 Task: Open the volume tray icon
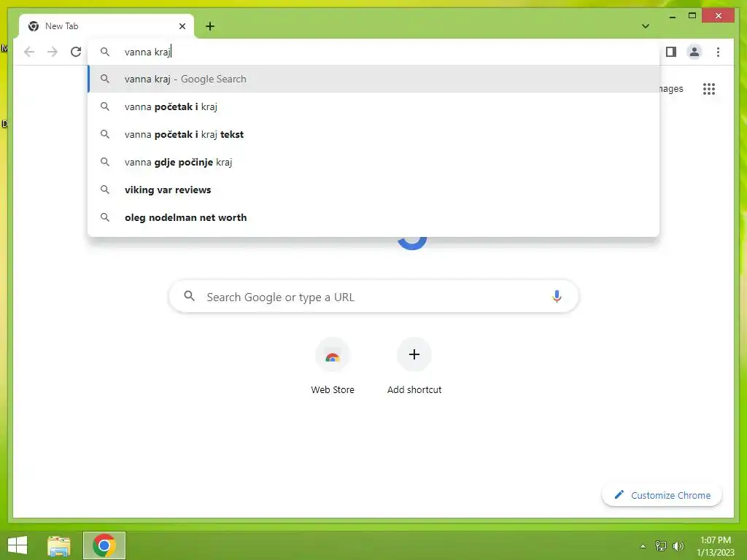pos(678,546)
